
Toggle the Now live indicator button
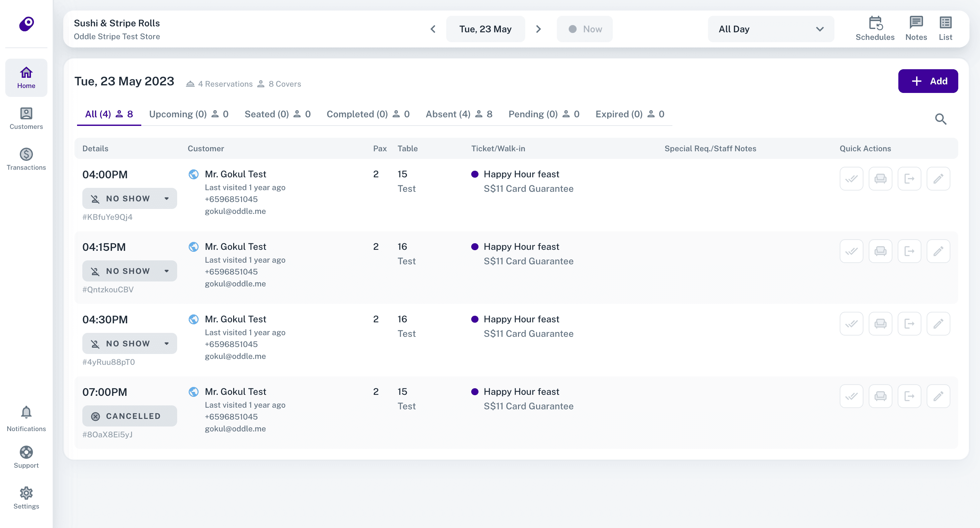[x=585, y=29]
